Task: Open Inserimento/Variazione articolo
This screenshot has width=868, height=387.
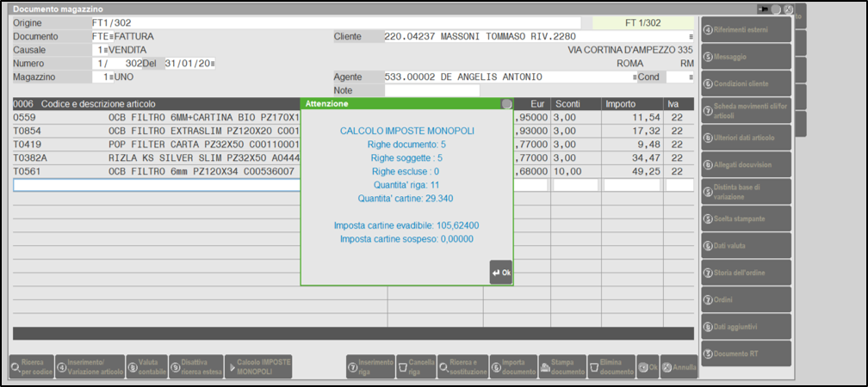Action: tap(88, 367)
